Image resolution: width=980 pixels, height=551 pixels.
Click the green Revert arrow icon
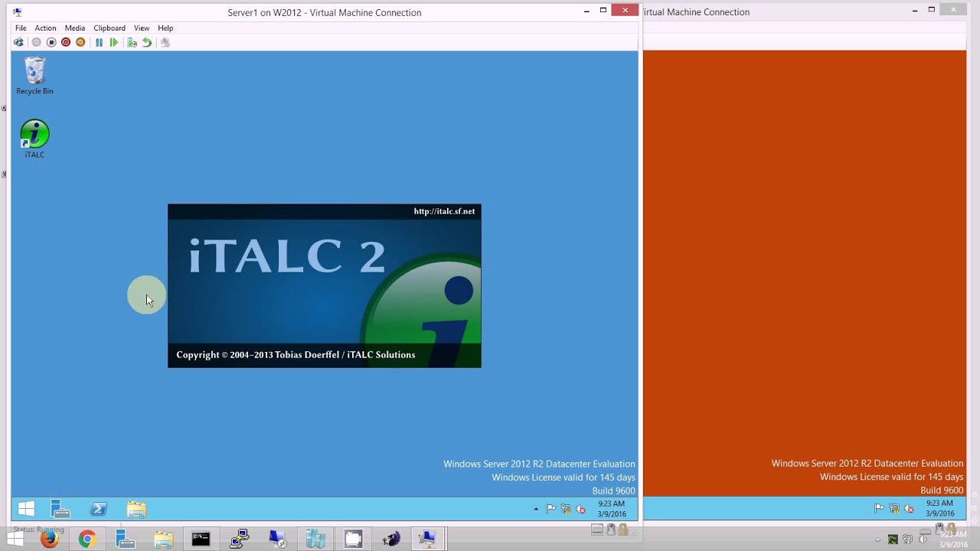(x=147, y=43)
